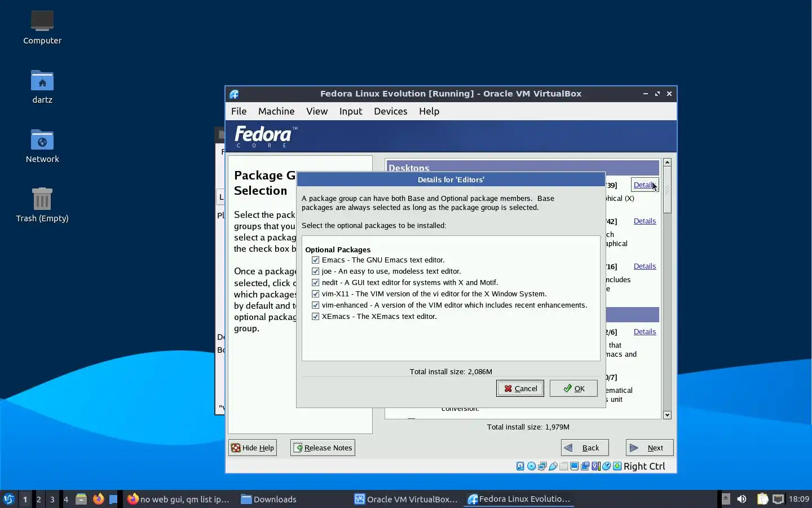Open the volume control in system tray
The width and height of the screenshot is (812, 508).
click(x=742, y=499)
